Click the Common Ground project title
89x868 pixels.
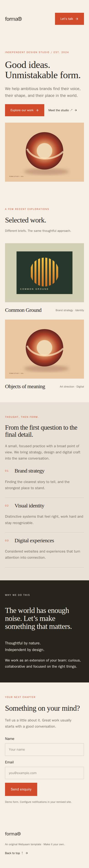(23, 310)
